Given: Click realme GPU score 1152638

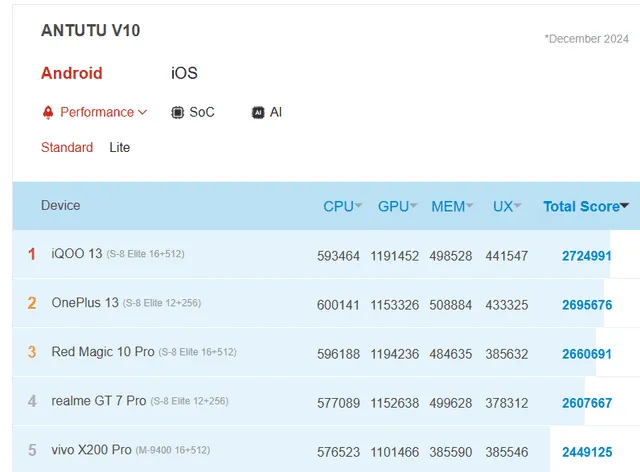Looking at the screenshot, I should click(x=395, y=403).
